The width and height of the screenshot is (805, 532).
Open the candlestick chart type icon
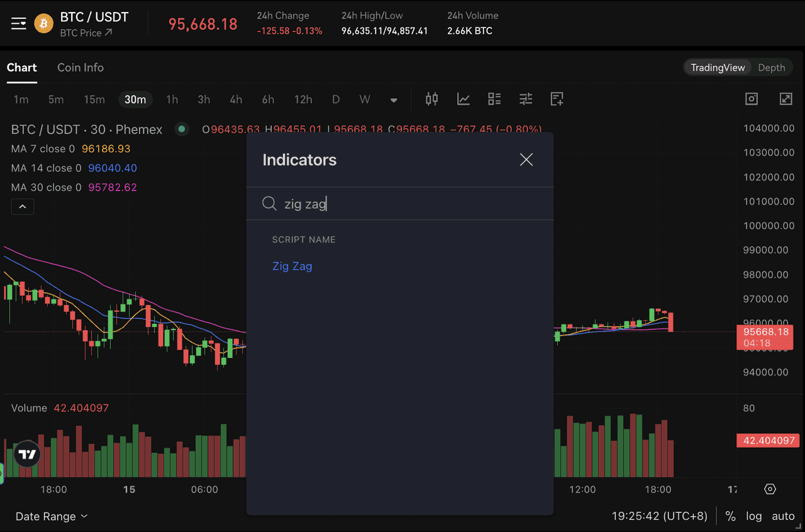coord(431,99)
